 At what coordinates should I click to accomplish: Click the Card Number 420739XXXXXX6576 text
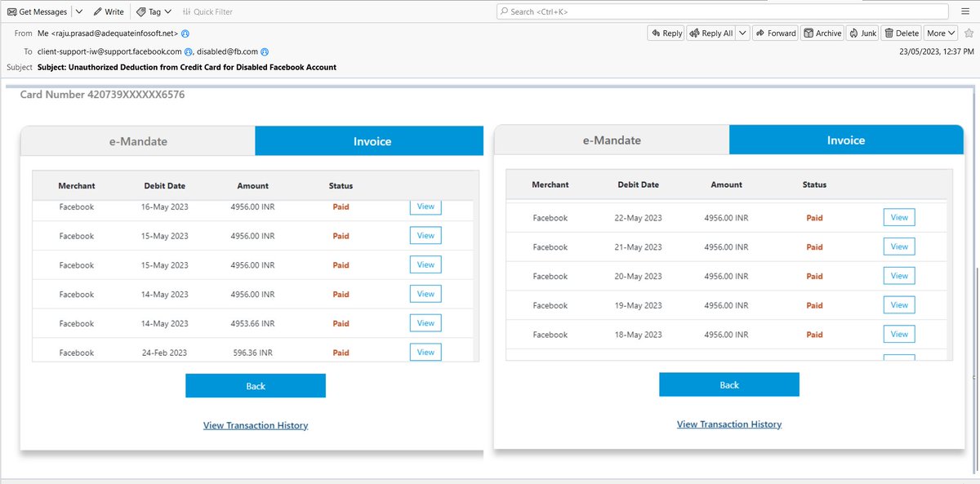(102, 95)
